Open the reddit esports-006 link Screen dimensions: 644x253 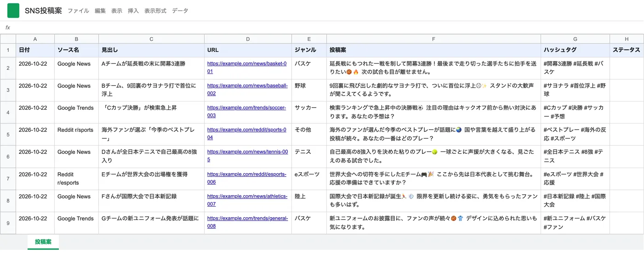click(247, 179)
